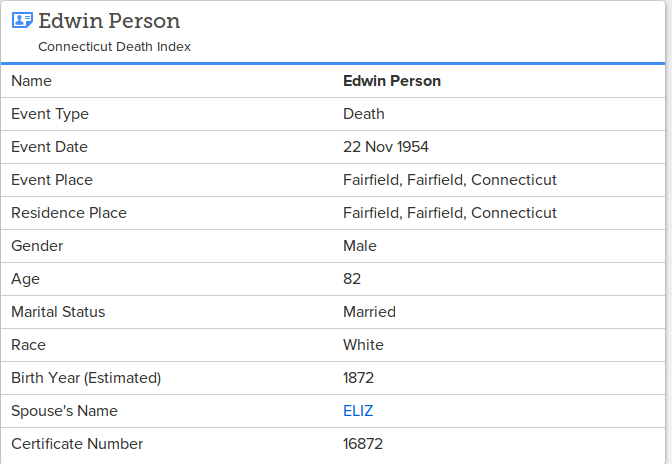The image size is (672, 464).
Task: Select the Gender value Male
Action: point(360,246)
